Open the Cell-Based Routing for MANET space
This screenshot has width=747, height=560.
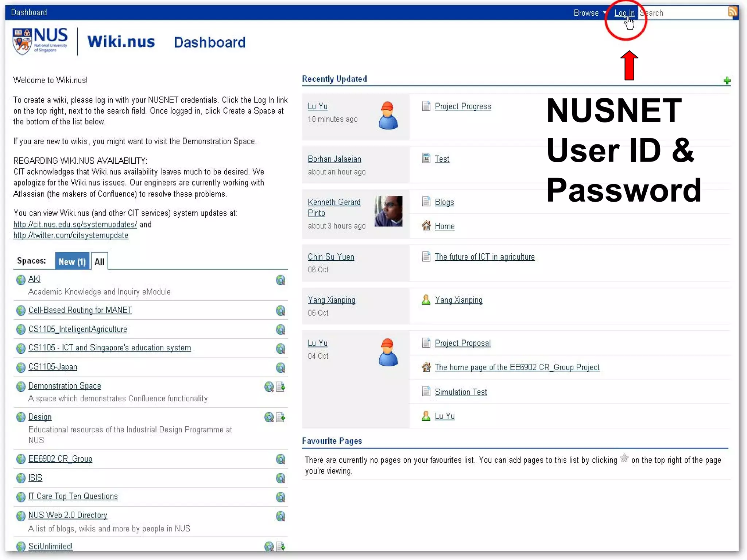coord(80,310)
